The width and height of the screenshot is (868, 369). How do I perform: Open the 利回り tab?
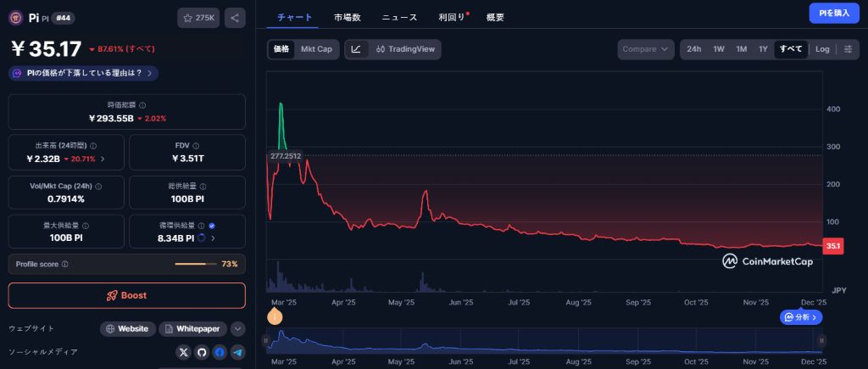pos(453,18)
